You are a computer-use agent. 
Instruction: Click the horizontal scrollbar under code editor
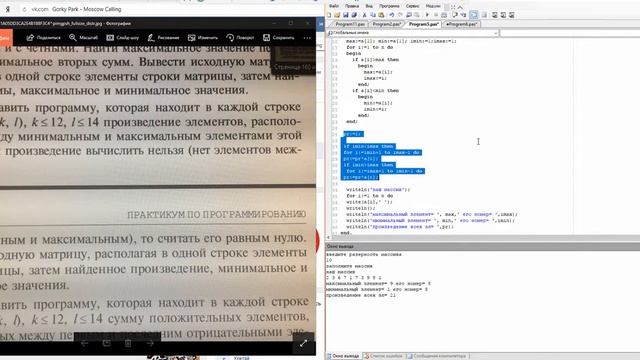coord(482,237)
